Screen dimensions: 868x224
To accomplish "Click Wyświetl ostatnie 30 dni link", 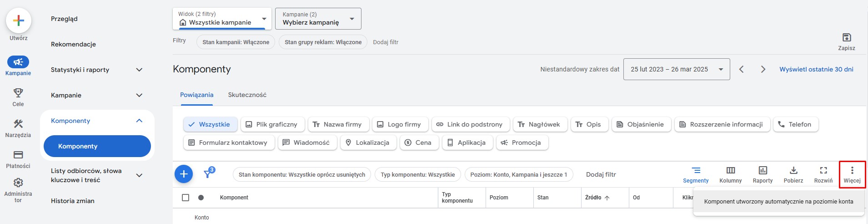I will click(816, 69).
